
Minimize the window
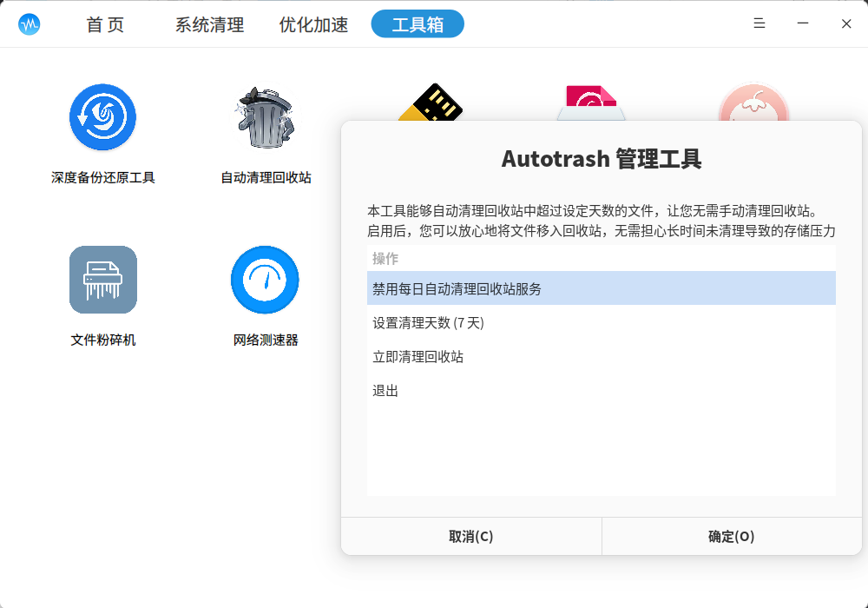(803, 23)
